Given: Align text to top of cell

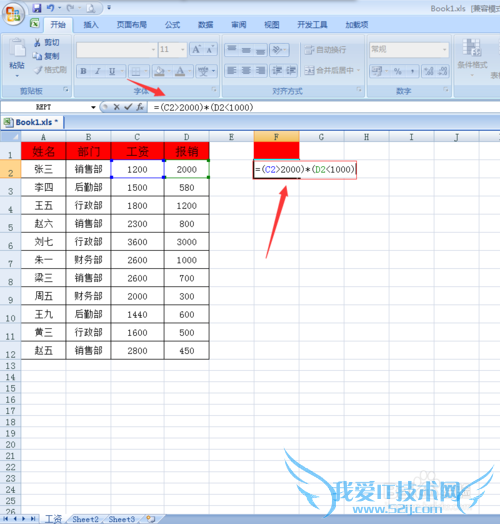Looking at the screenshot, I should 232,50.
